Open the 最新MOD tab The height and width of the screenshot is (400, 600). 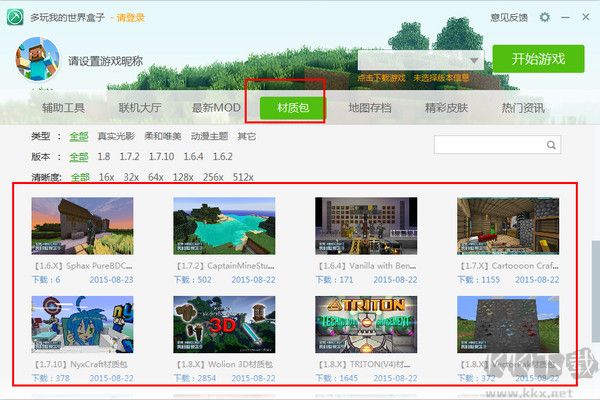pos(216,108)
